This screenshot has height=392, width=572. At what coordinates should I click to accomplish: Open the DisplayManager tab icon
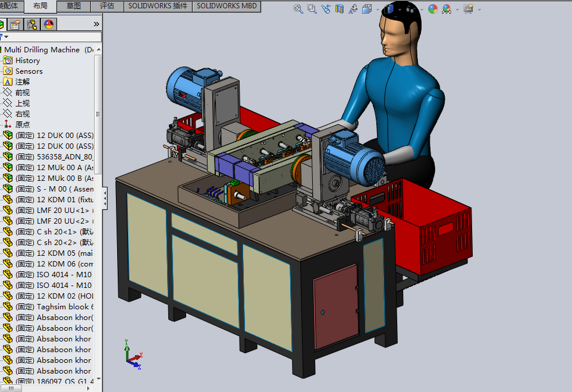click(49, 24)
